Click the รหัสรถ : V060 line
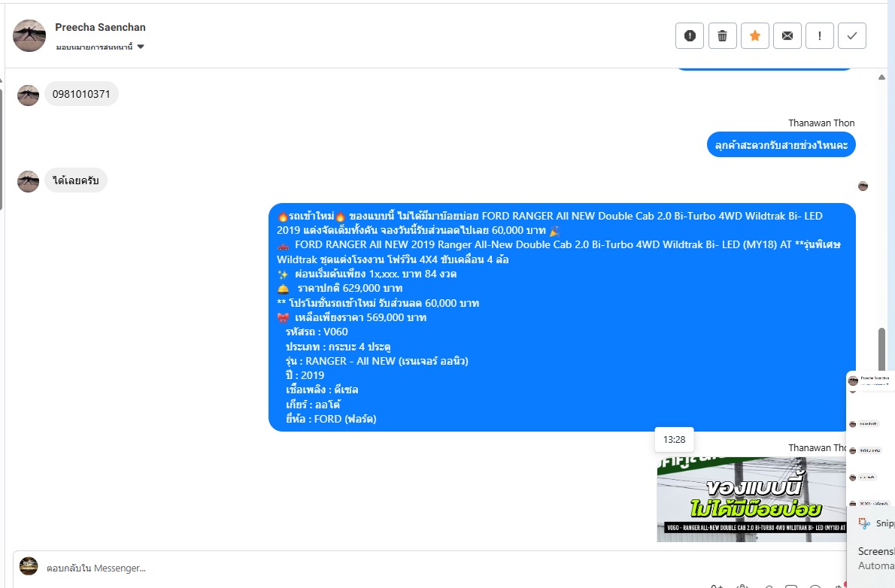 click(x=317, y=332)
